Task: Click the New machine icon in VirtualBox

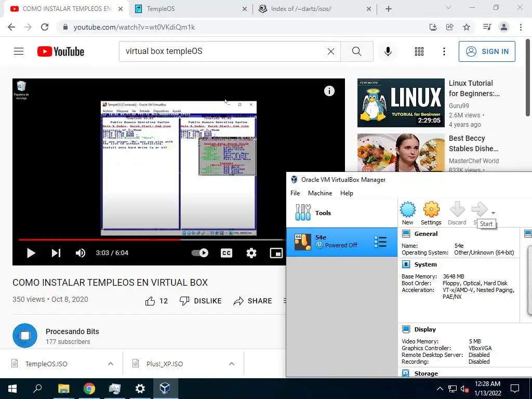Action: [x=407, y=209]
